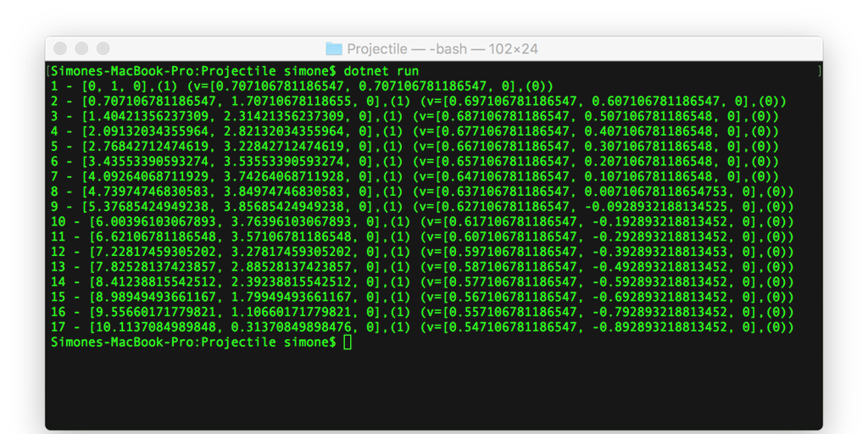Image resolution: width=868 pixels, height=434 pixels.
Task: Click the block cursor at the final prompt
Action: (348, 342)
